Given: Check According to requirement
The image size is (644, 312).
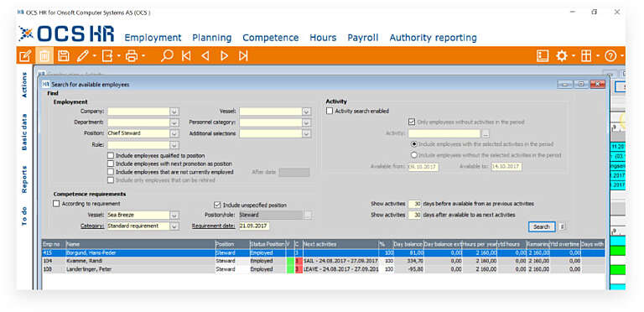Looking at the screenshot, I should point(56,204).
